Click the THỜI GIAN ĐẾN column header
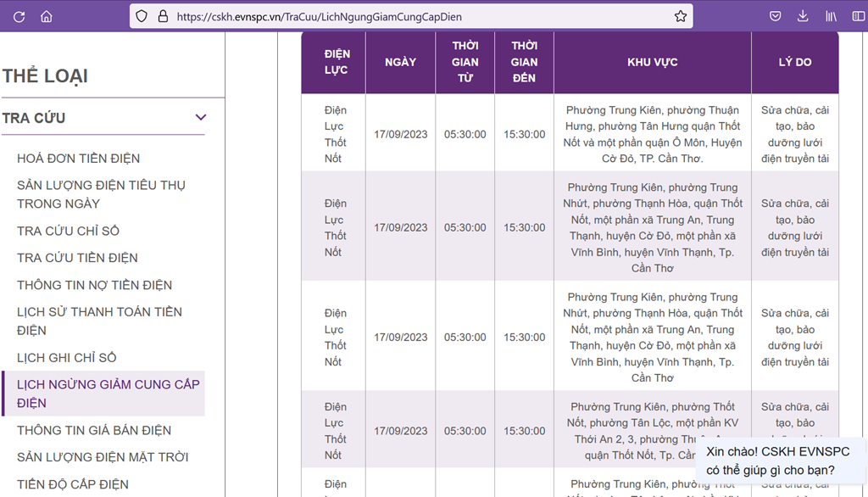 pos(524,62)
